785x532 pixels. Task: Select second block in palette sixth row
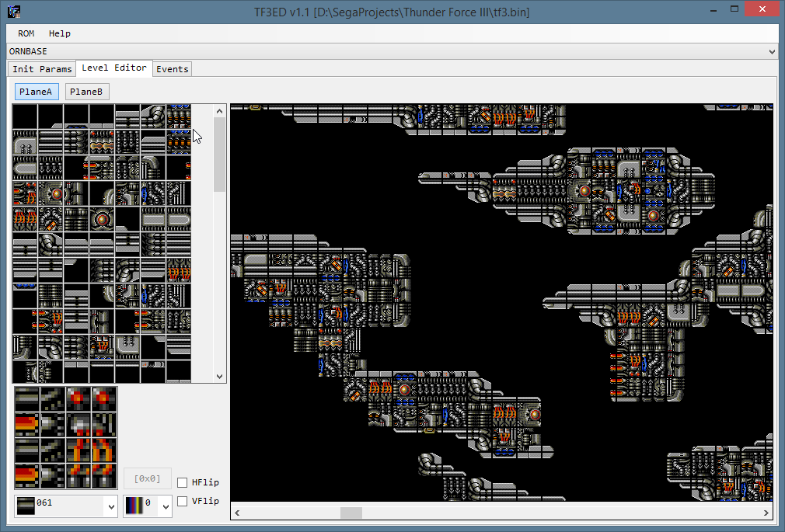51,245
